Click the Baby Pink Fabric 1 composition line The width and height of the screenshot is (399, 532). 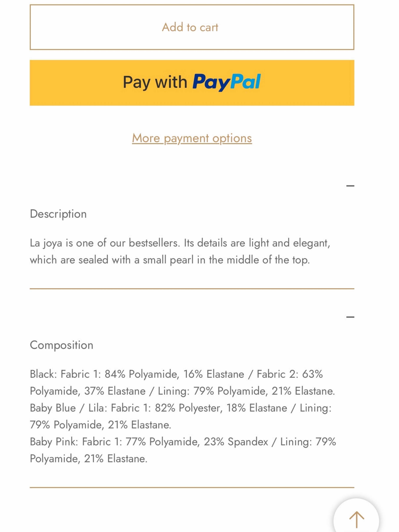coord(183,442)
